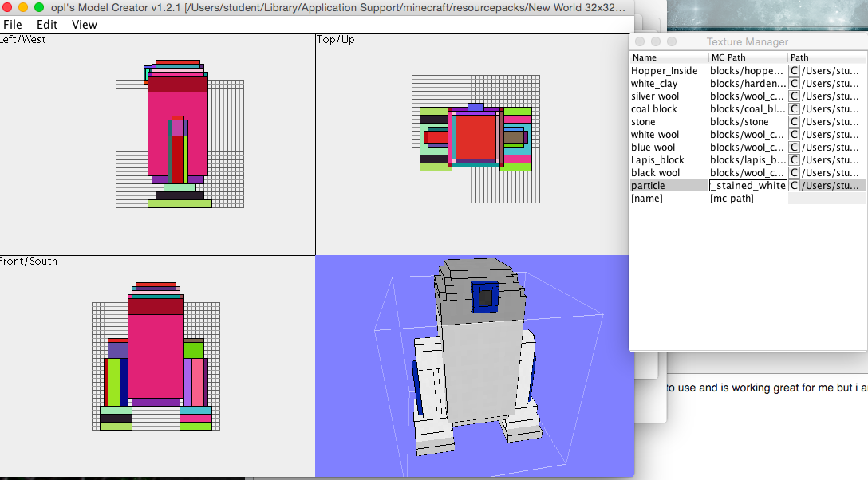
Task: Open the File menu
Action: (x=13, y=25)
